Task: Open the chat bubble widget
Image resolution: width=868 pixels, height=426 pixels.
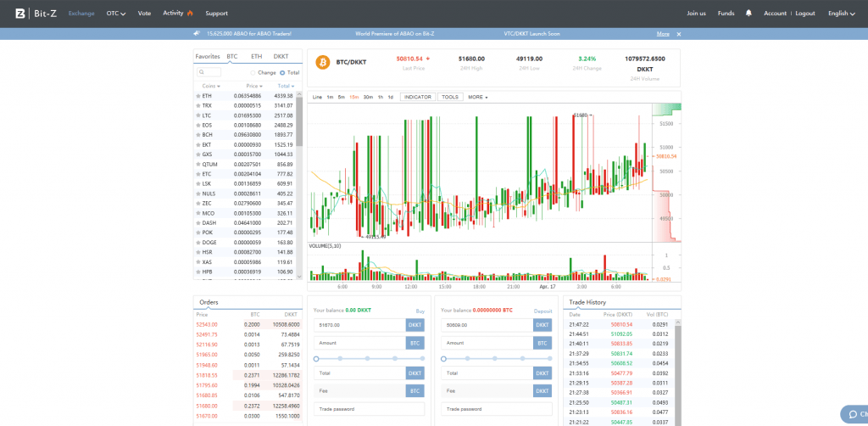Action: tap(854, 414)
